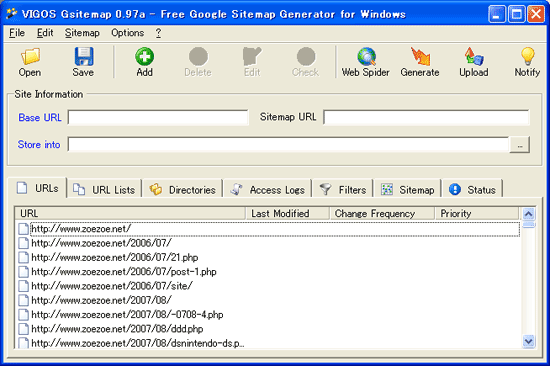The image size is (550, 366).
Task: Click the Save floppy disk icon
Action: click(83, 56)
